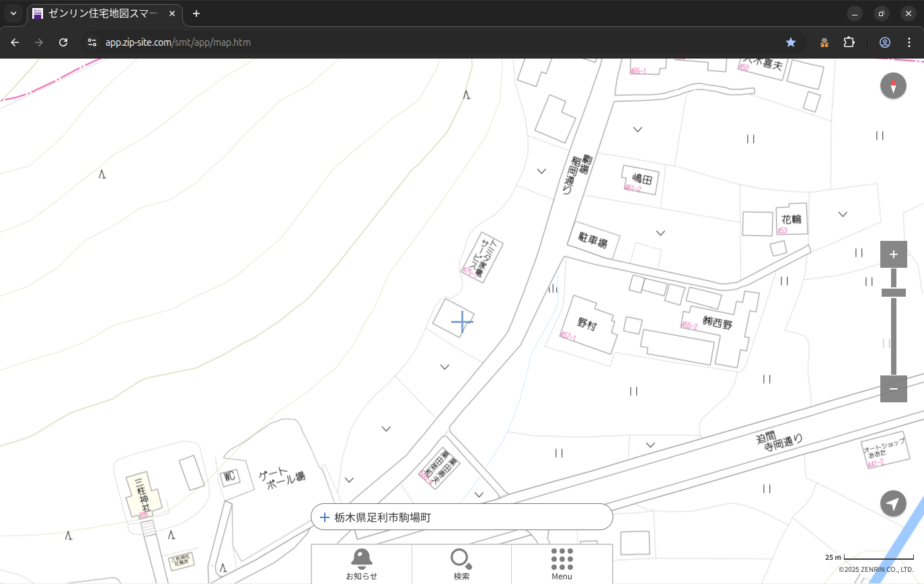Select the ゼンリン住宅地図 browser tab
The image size is (924, 584).
point(104,13)
